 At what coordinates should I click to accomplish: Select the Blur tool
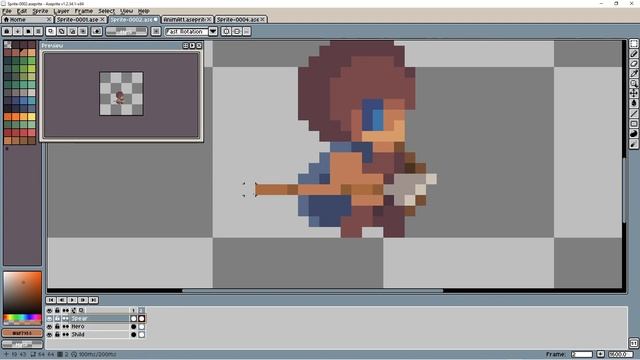coord(633,144)
